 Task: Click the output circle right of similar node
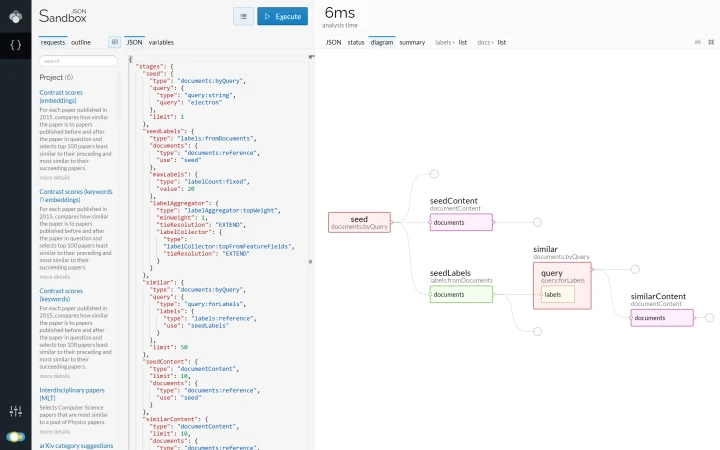point(635,269)
